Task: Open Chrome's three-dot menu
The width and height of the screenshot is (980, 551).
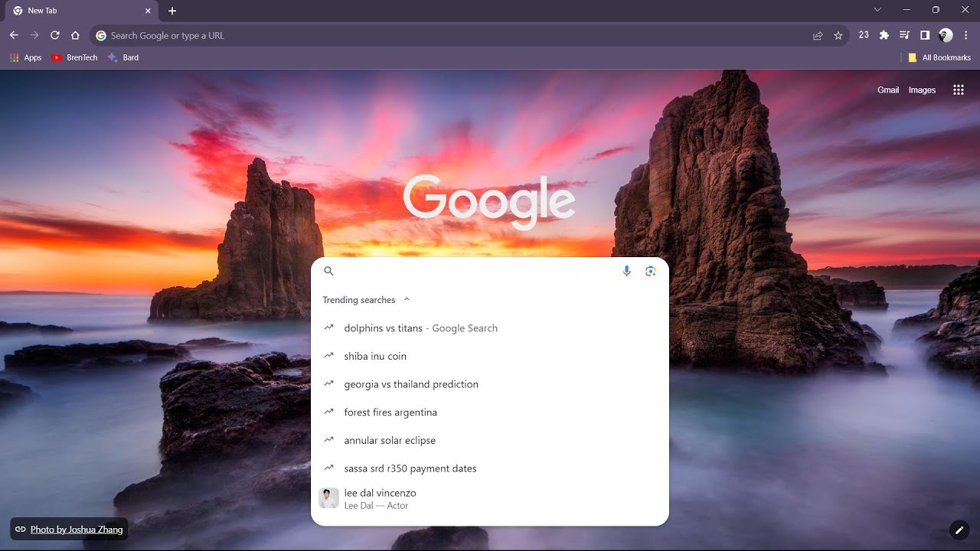Action: click(x=966, y=35)
